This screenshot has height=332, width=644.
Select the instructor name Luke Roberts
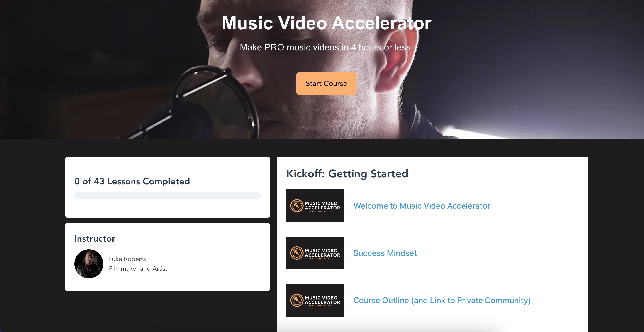pos(127,259)
